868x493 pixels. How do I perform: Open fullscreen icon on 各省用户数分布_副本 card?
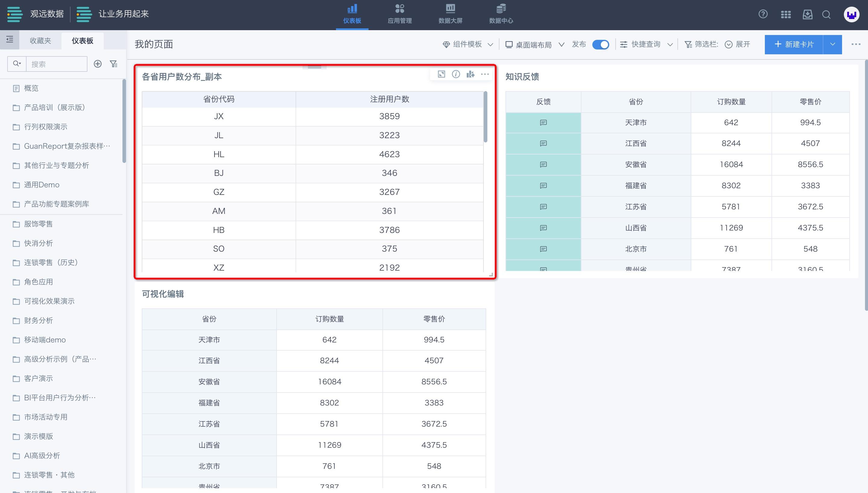[x=441, y=74]
